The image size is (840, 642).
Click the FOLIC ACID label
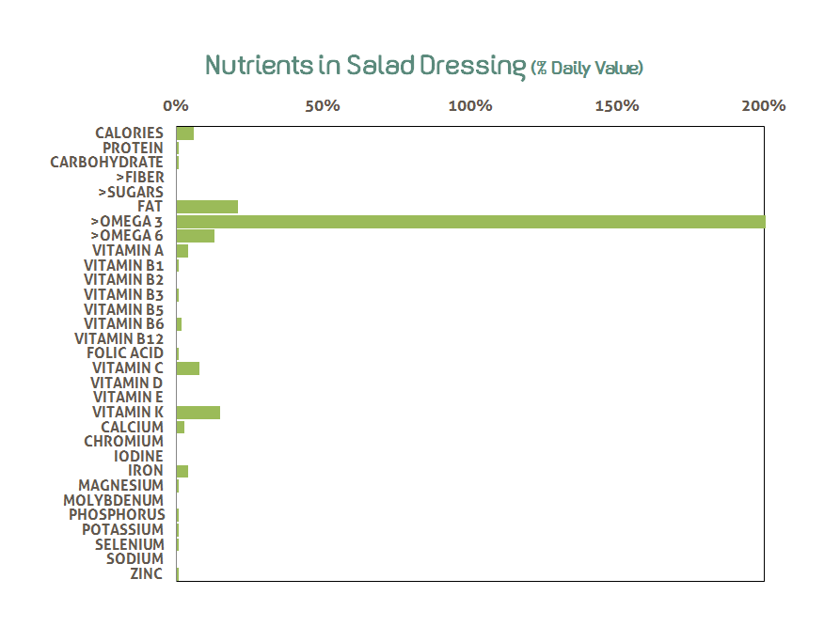(125, 353)
